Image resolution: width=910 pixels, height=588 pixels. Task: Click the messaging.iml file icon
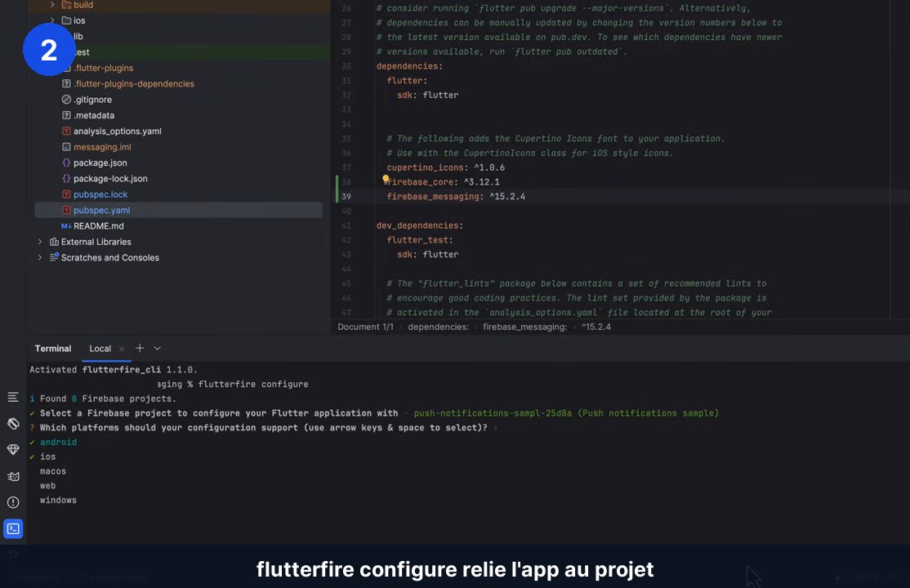tap(66, 147)
